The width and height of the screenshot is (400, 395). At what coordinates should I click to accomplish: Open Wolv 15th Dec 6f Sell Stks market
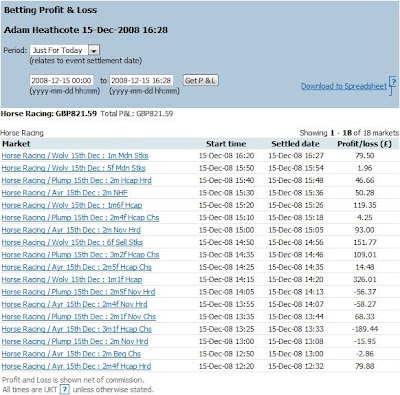(72, 242)
